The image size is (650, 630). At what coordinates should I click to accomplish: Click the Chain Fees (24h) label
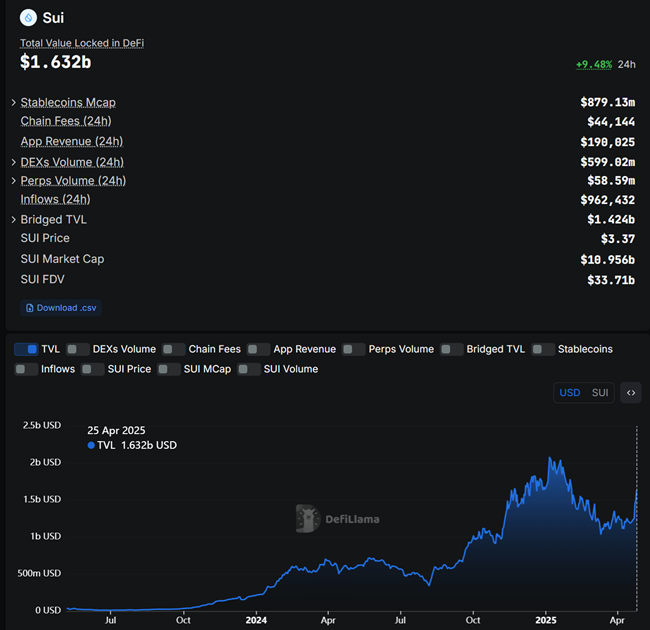tap(66, 121)
